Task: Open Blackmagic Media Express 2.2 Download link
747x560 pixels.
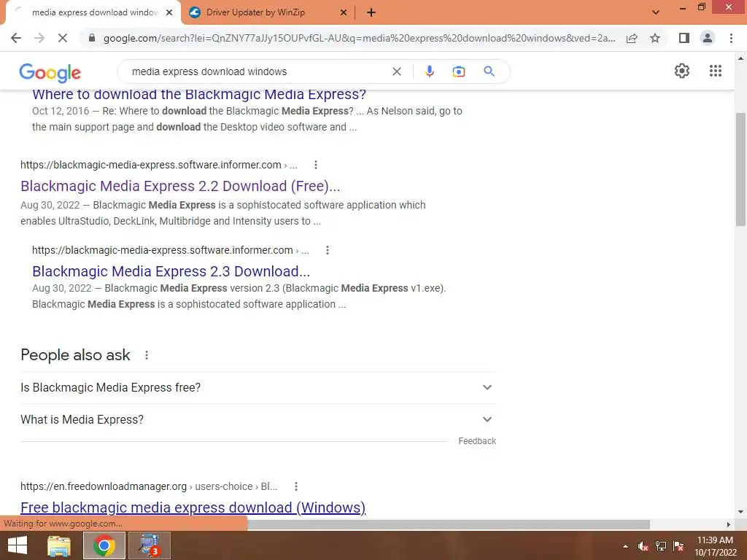Action: point(180,186)
